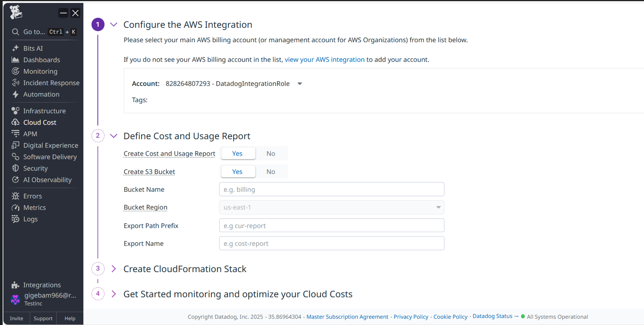Follow the 'view your AWS integration' link
Viewport: 644px width, 325px height.
point(324,59)
